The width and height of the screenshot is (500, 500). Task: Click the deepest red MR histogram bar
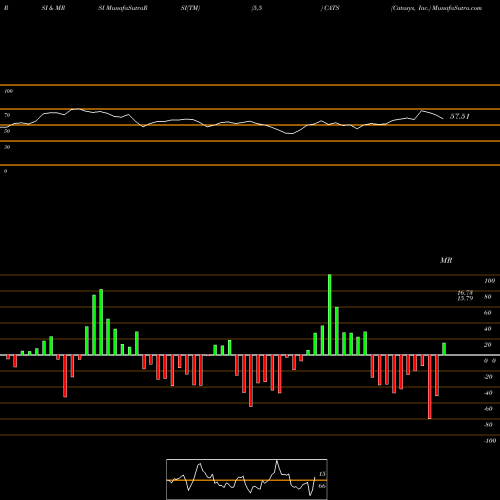430,387
